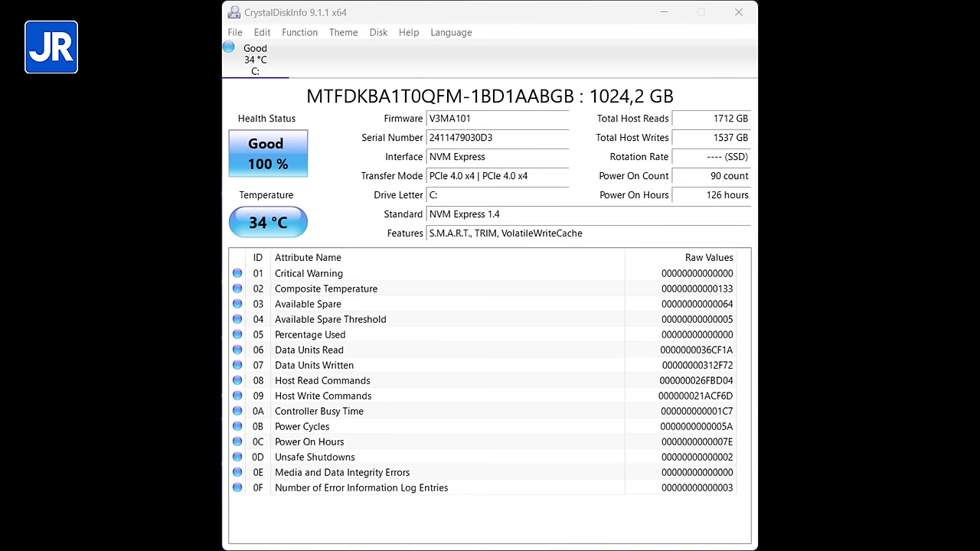Click the drive status orb above C: tab

pyautogui.click(x=229, y=47)
